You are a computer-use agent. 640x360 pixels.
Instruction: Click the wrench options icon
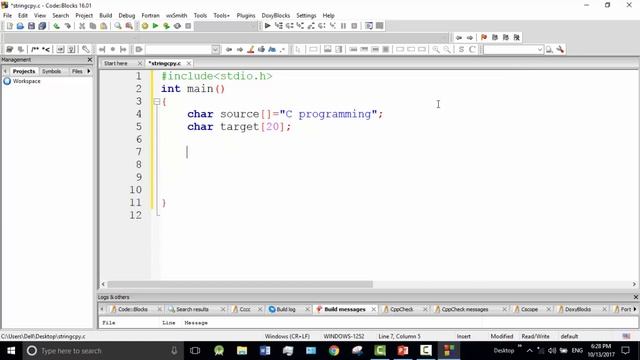[560, 49]
